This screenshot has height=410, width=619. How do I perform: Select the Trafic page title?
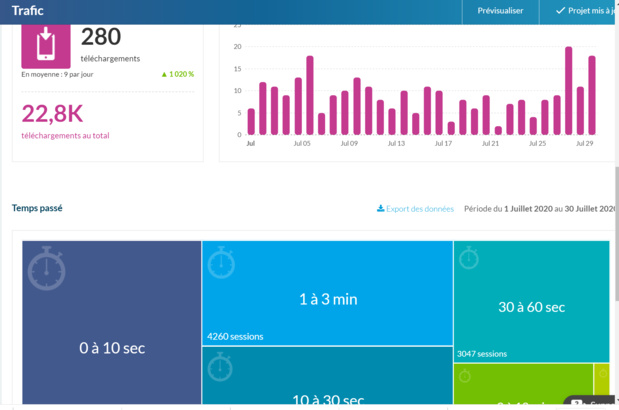tap(32, 11)
